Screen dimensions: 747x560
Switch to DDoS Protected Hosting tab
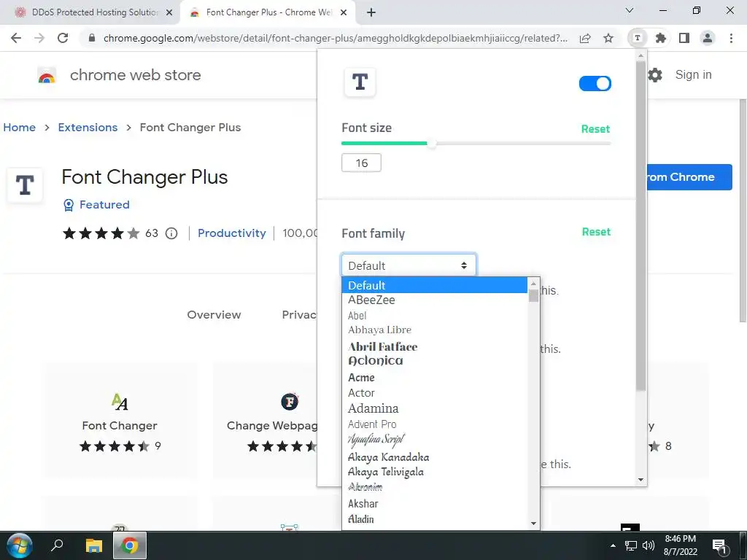pyautogui.click(x=90, y=12)
